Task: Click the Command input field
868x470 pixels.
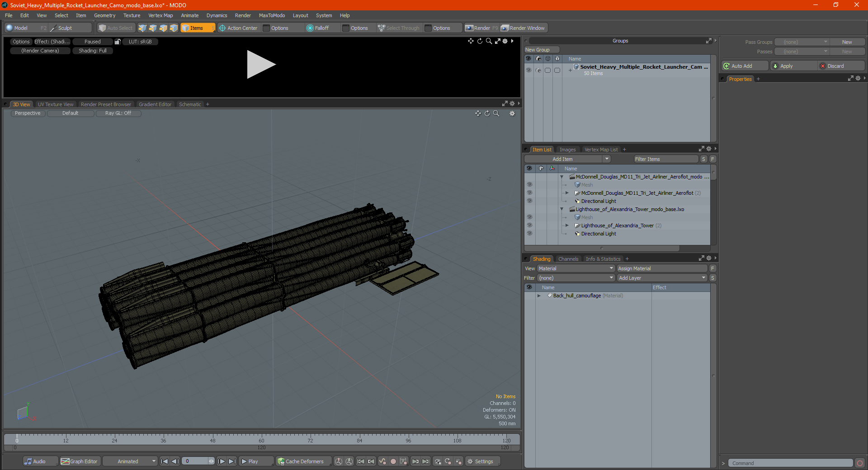Action: 790,463
